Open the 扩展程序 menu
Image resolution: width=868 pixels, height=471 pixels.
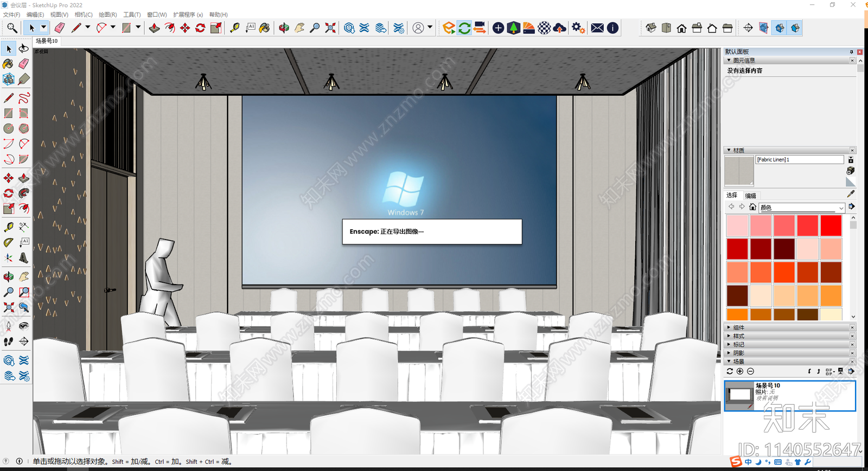coord(188,15)
